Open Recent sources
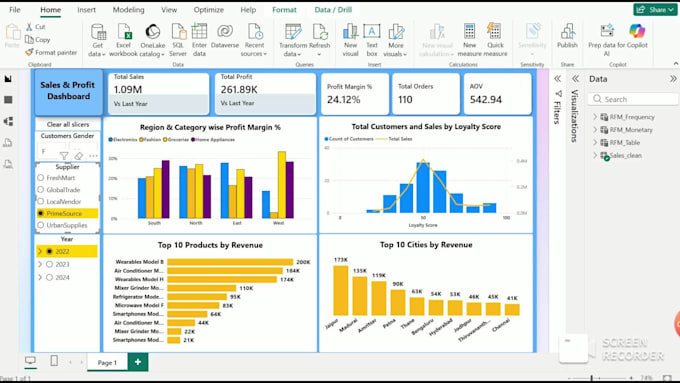 pos(254,39)
